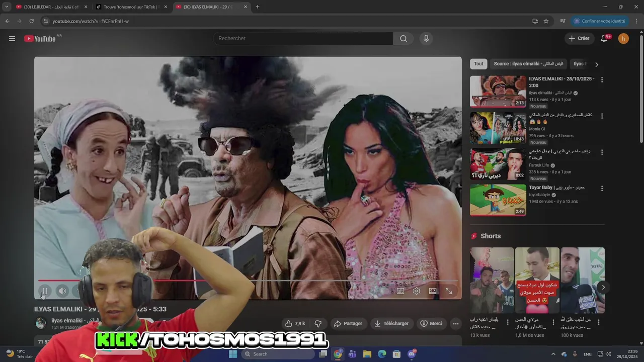Open a new browser tab
This screenshot has width=644, height=362.
258,7
